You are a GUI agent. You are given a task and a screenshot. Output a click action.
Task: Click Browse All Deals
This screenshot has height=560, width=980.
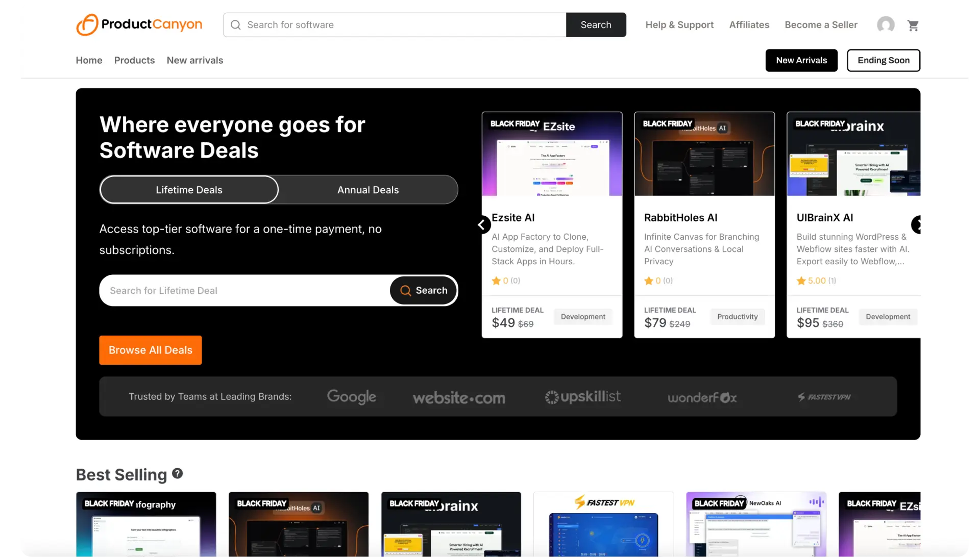[150, 350]
